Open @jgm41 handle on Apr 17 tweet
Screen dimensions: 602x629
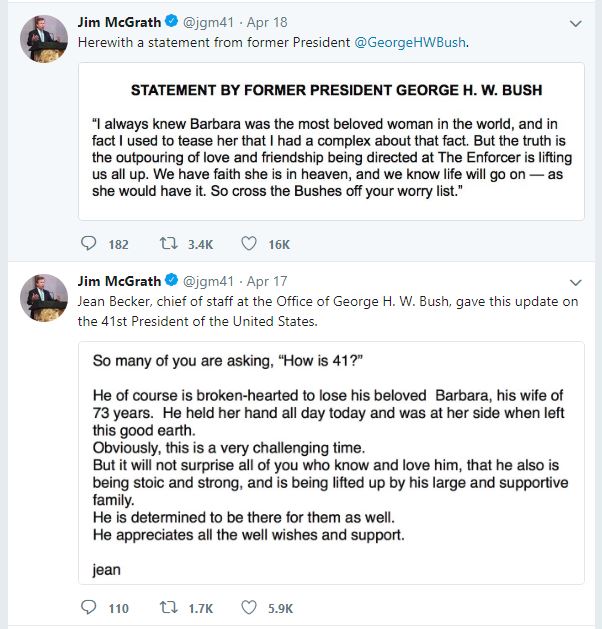208,281
